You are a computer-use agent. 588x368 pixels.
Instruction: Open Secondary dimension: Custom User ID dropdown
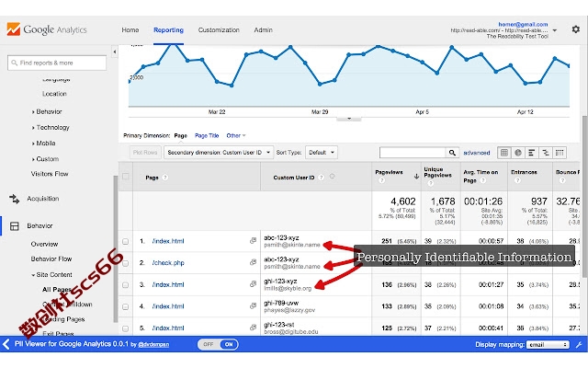click(x=219, y=153)
